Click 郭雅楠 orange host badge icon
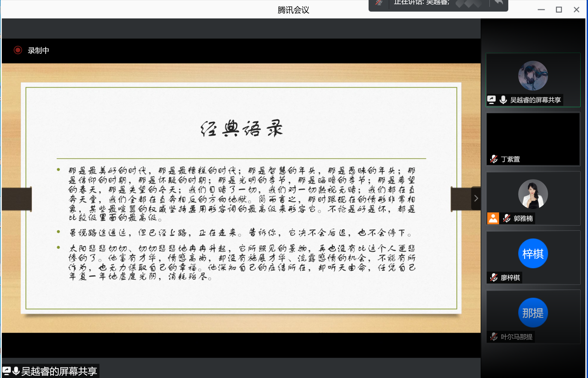Screen dimensions: 588x378 coord(493,218)
